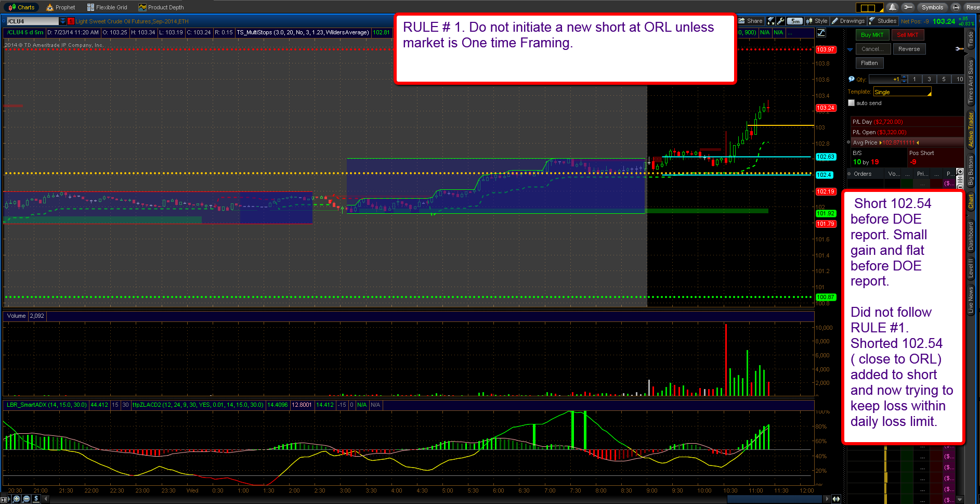Open the Template dropdown showing Single
Viewport: 980px width, 504px height.
902,92
